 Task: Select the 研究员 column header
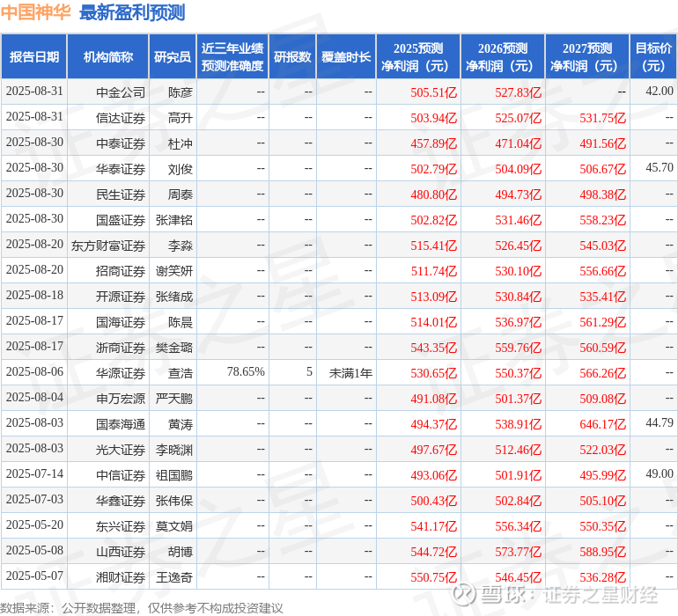pyautogui.click(x=173, y=57)
